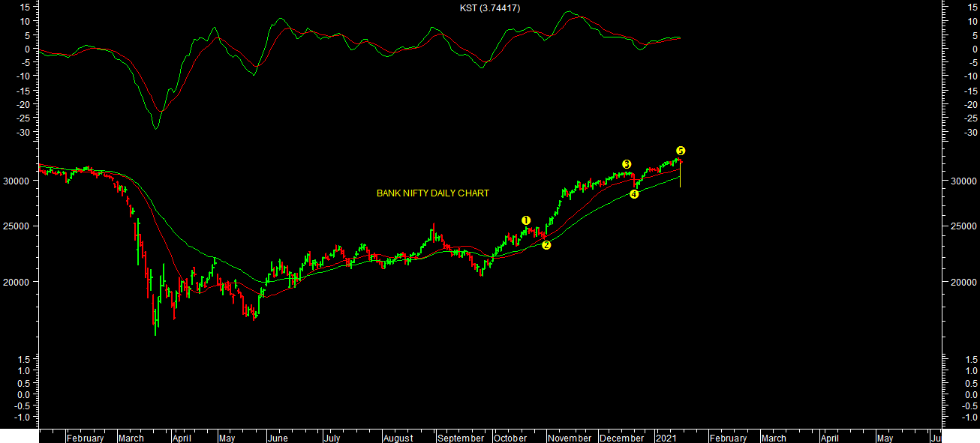This screenshot has width=980, height=443.
Task: Select the 2021 year label on axis
Action: [x=666, y=439]
